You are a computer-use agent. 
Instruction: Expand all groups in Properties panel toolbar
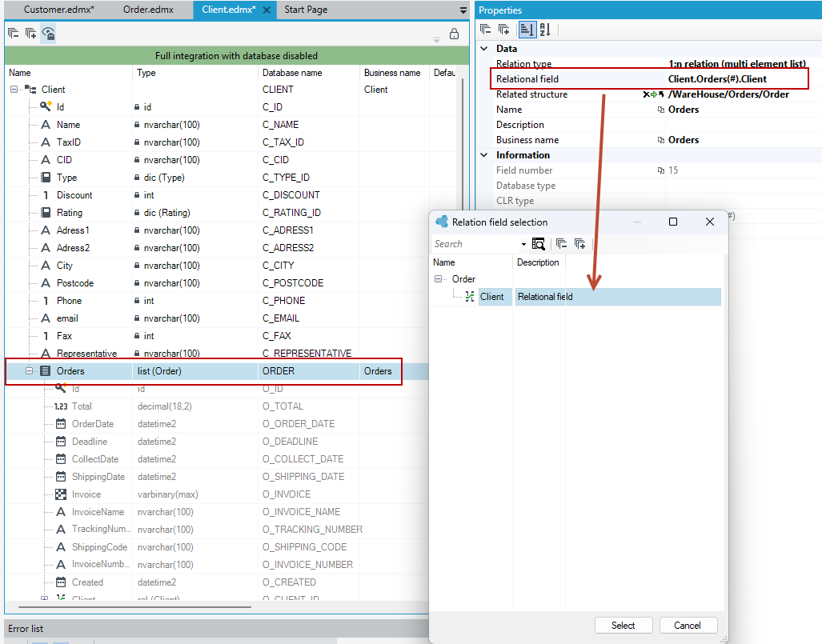[x=503, y=30]
